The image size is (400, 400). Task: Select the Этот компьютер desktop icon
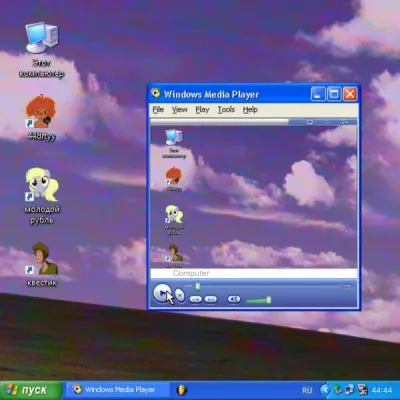pyautogui.click(x=42, y=50)
